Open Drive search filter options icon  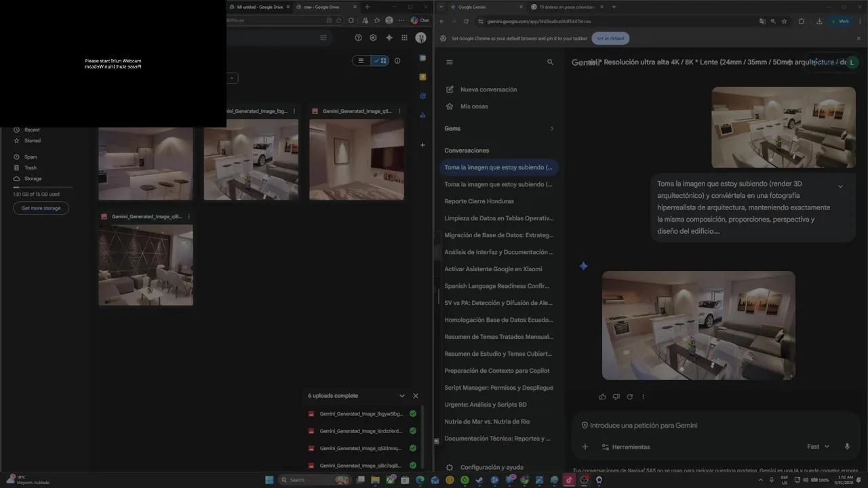tap(323, 38)
